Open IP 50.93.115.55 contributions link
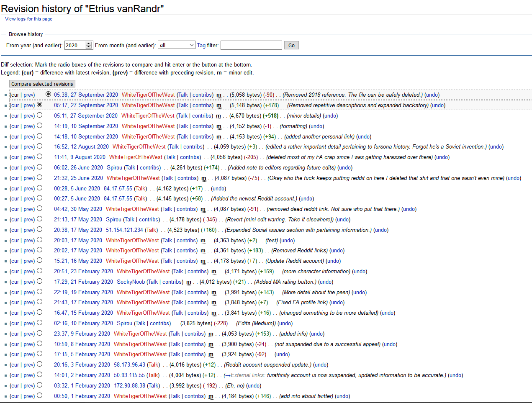This screenshot has width=532, height=403. (129, 375)
